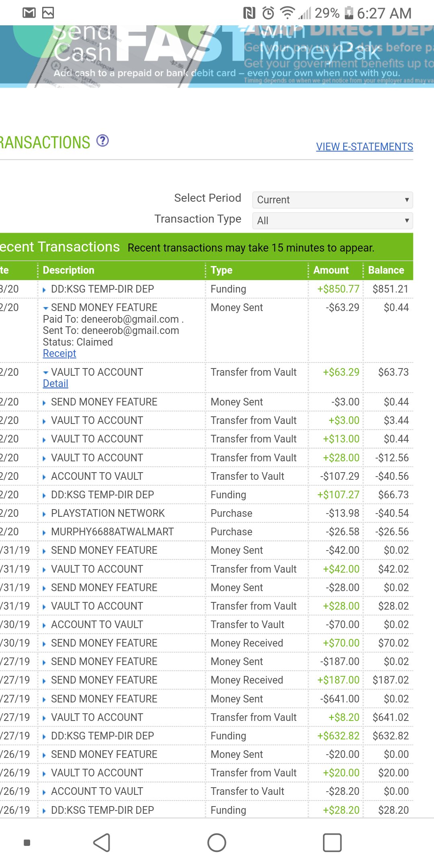Viewport: 434px width, 868px height.
Task: Open the Receipt link for sent money
Action: pyautogui.click(x=59, y=354)
